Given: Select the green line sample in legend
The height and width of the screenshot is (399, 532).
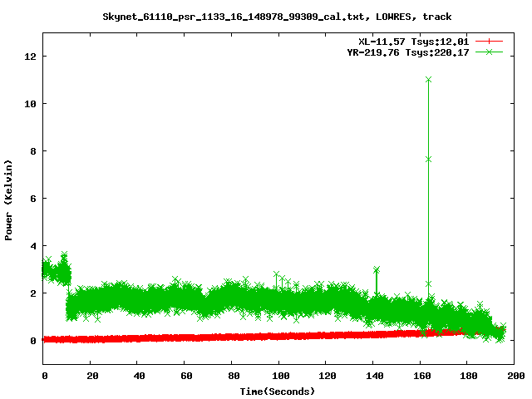Looking at the screenshot, I should (x=490, y=52).
